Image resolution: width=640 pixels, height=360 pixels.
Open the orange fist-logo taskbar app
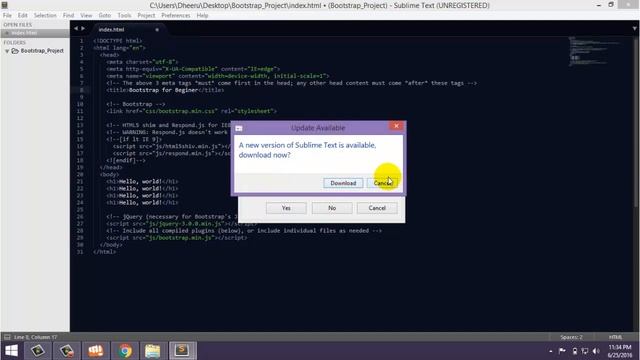96,351
